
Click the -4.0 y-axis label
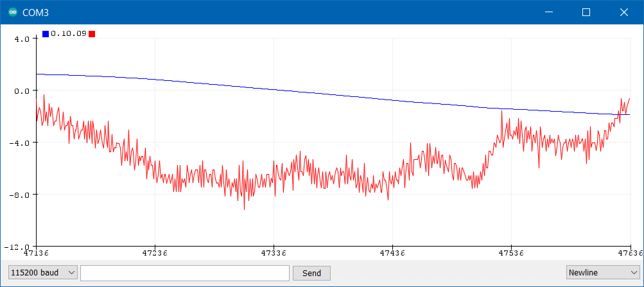tap(20, 143)
